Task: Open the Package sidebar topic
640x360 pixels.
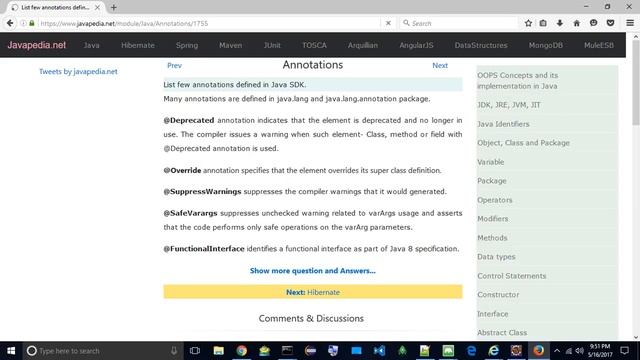Action: click(492, 181)
